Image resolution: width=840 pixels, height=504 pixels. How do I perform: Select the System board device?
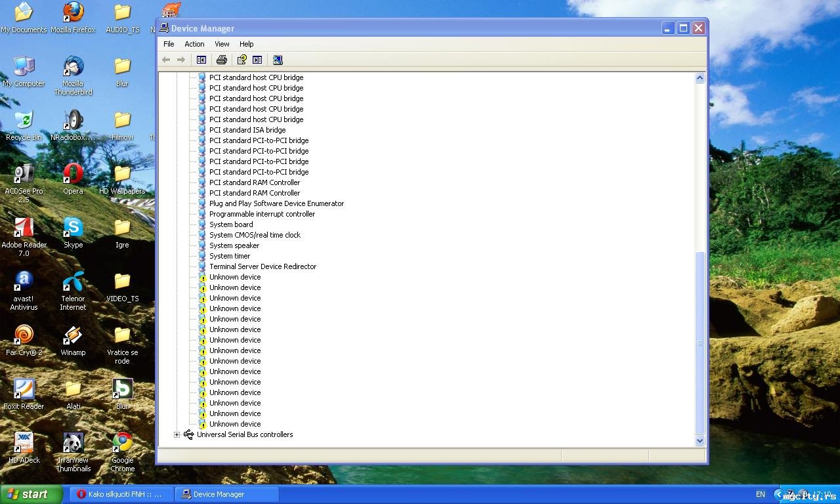231,224
